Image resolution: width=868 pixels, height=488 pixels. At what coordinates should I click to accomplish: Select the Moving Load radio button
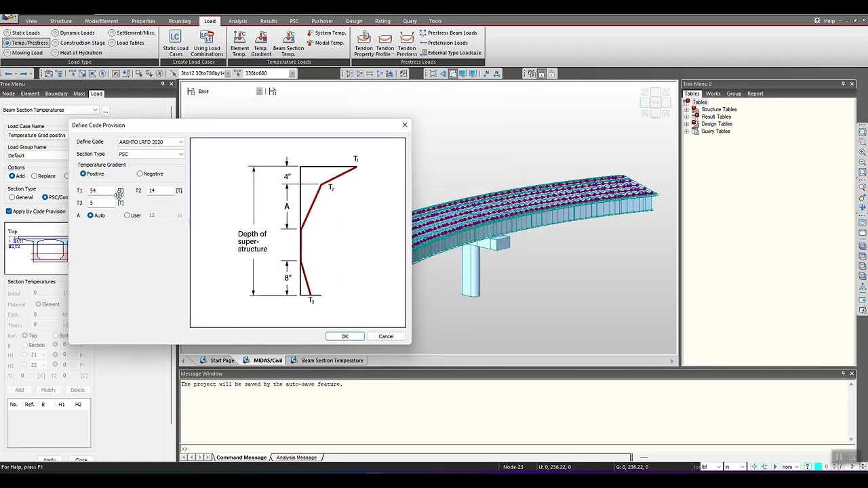(x=7, y=53)
